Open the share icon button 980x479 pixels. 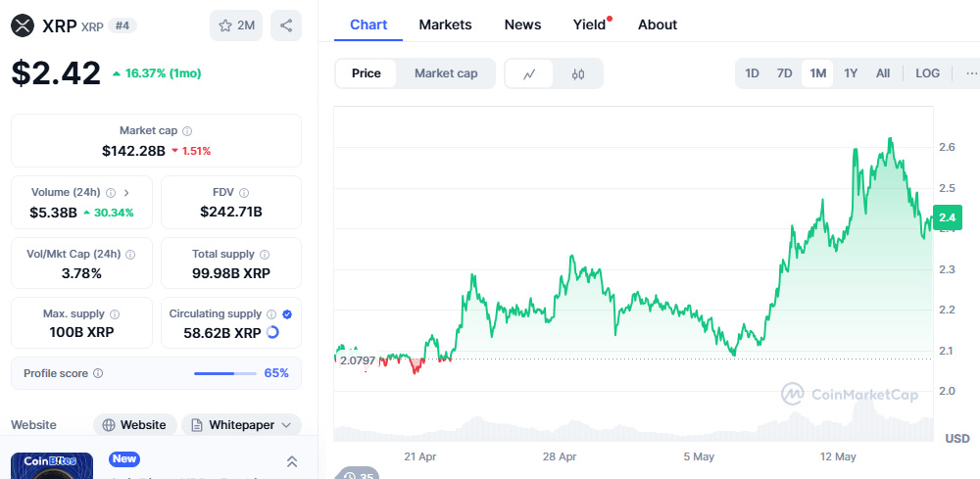(286, 25)
